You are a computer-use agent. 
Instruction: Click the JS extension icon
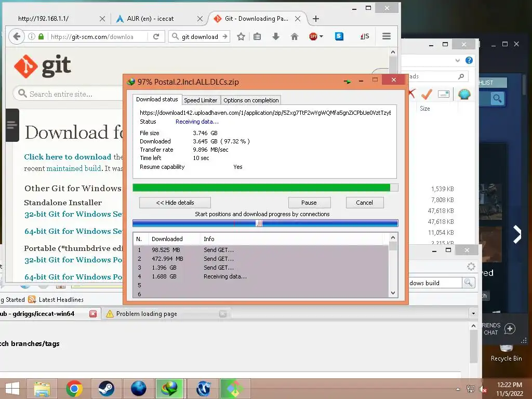click(x=365, y=36)
